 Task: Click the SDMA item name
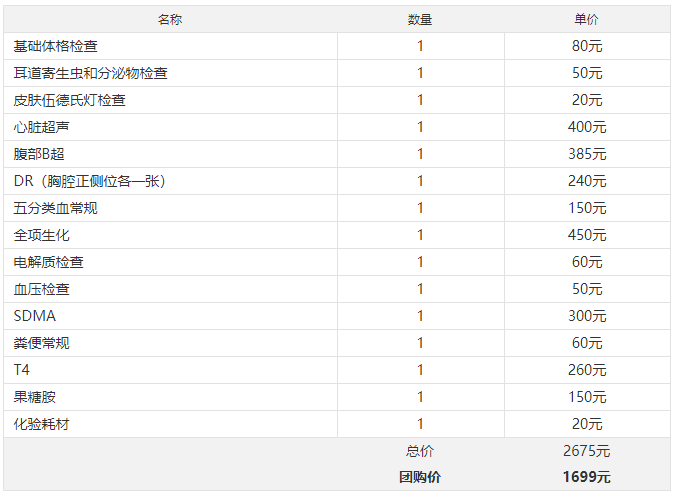tap(34, 316)
